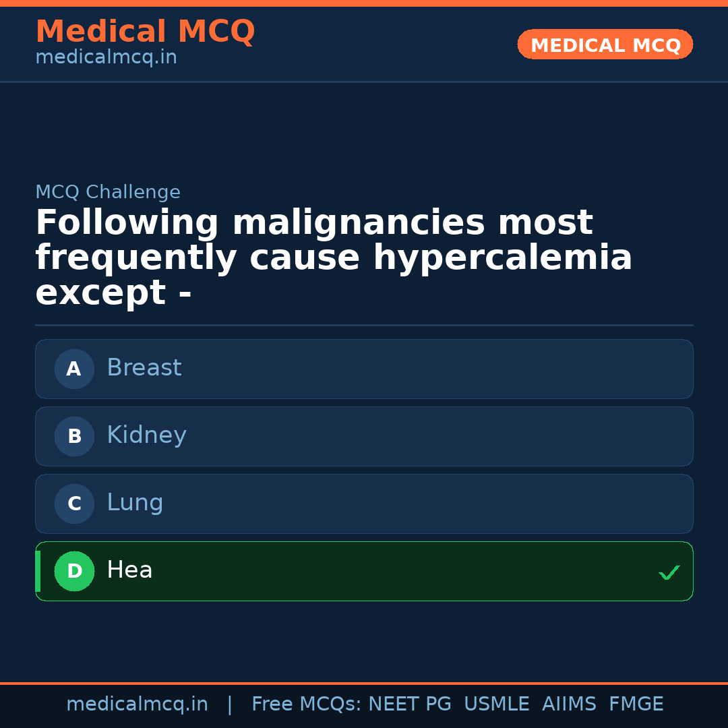Click the green letter D circle icon

point(74,571)
